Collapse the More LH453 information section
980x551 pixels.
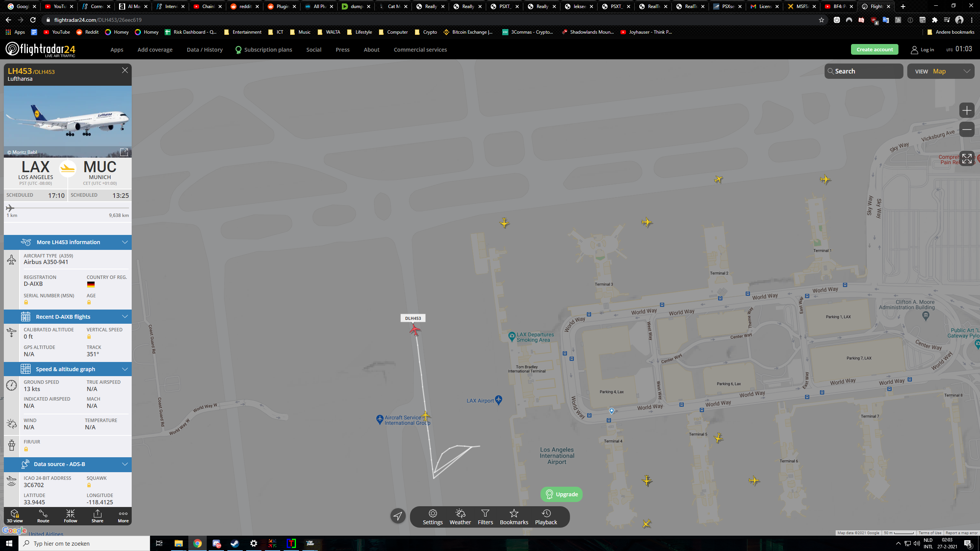click(x=68, y=242)
